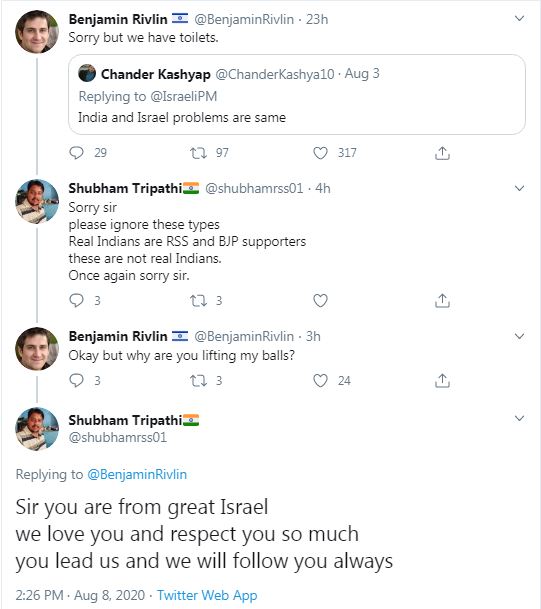The width and height of the screenshot is (541, 609).
Task: View Benjamin Rivlin's top profile picture
Action: [37, 31]
